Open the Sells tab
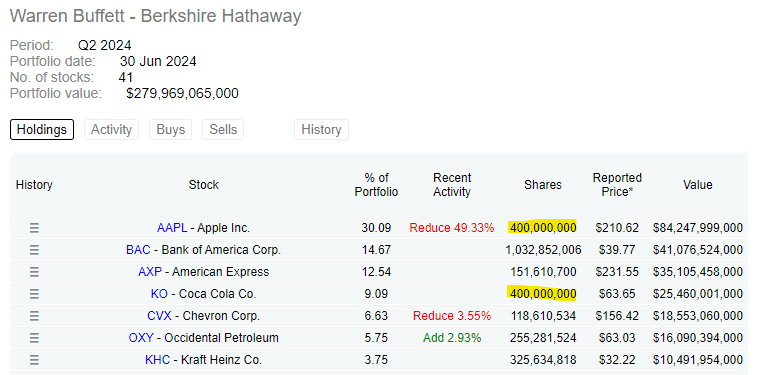The image size is (757, 375). pyautogui.click(x=223, y=129)
